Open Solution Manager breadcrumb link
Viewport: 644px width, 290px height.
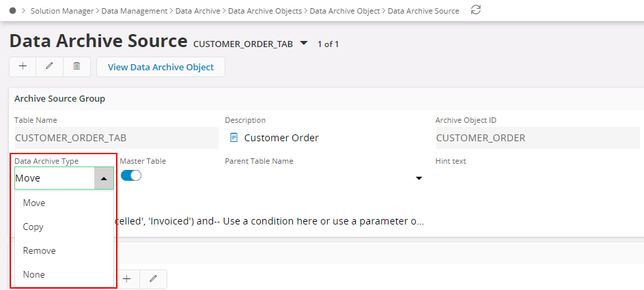click(x=61, y=11)
